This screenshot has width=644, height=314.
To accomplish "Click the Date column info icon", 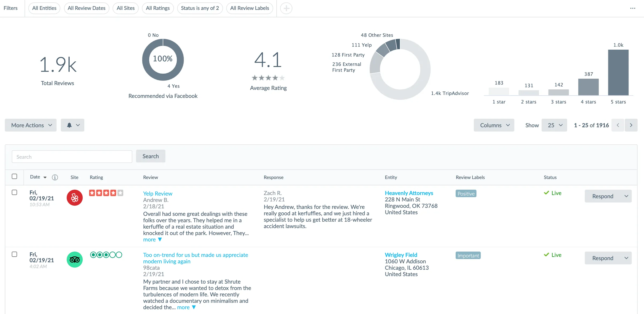I will click(55, 177).
